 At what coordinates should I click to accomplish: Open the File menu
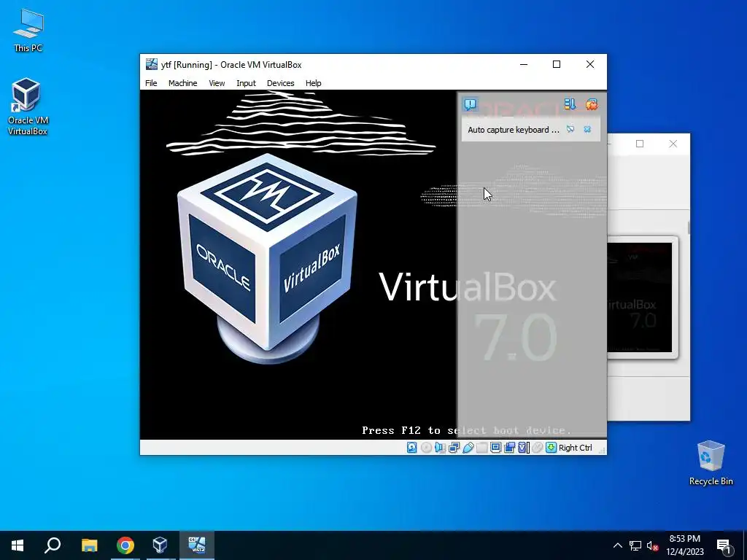tap(151, 83)
